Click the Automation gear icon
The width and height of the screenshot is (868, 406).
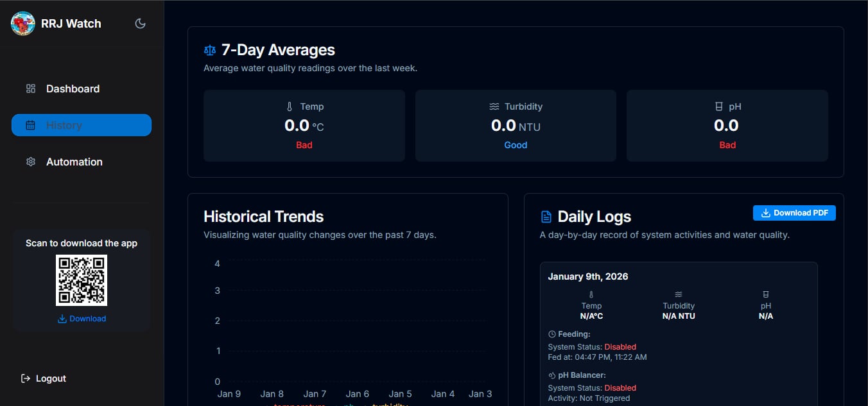pos(31,162)
